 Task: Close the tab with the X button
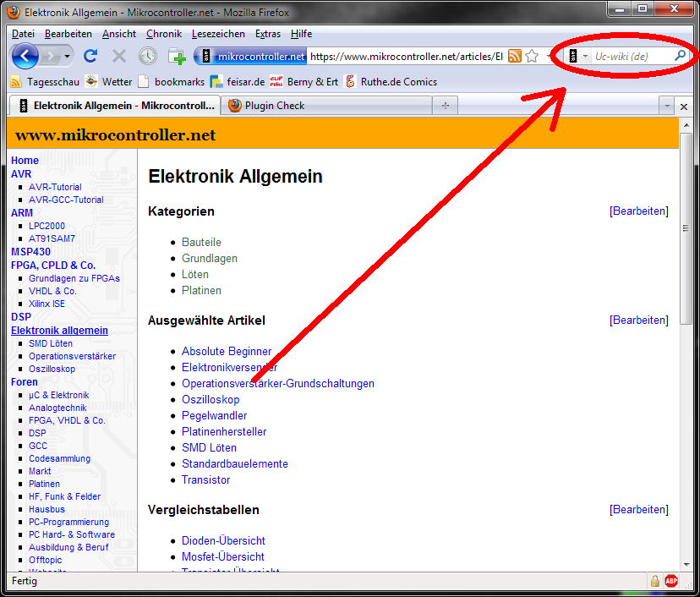tap(683, 107)
